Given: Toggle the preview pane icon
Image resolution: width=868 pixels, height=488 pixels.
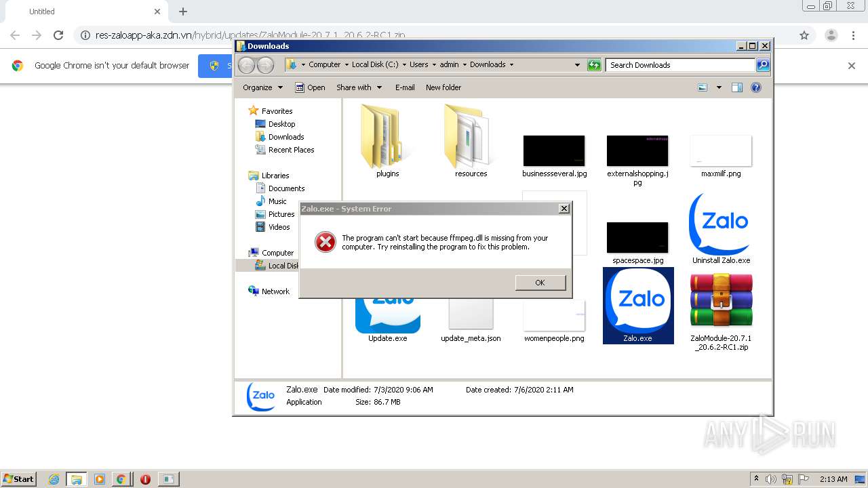Looking at the screenshot, I should click(737, 87).
